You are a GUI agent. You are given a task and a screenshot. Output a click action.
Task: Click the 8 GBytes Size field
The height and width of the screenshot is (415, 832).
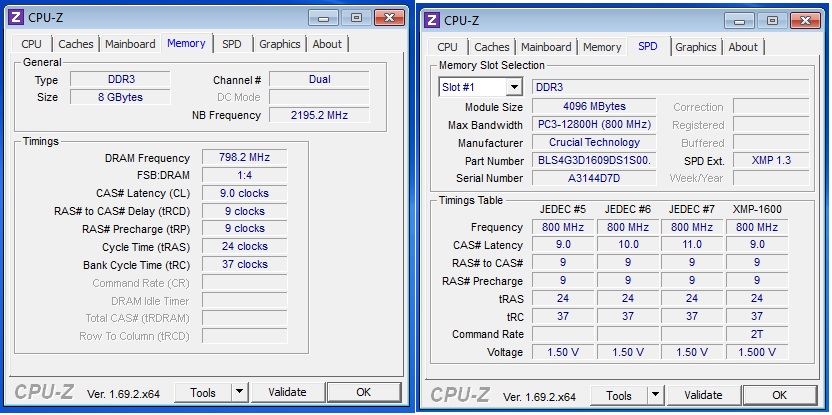click(x=120, y=97)
